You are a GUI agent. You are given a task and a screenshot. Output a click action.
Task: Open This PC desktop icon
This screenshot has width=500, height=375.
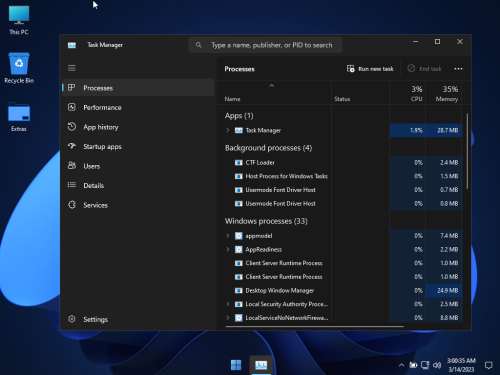point(19,21)
